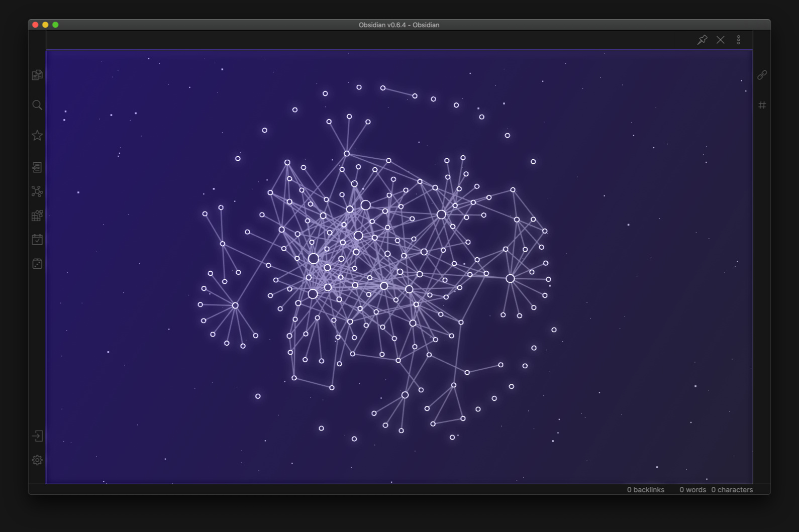Viewport: 799px width, 532px height.
Task: Click the 'Obsidian v0.6.4' window title bar
Action: click(399, 25)
